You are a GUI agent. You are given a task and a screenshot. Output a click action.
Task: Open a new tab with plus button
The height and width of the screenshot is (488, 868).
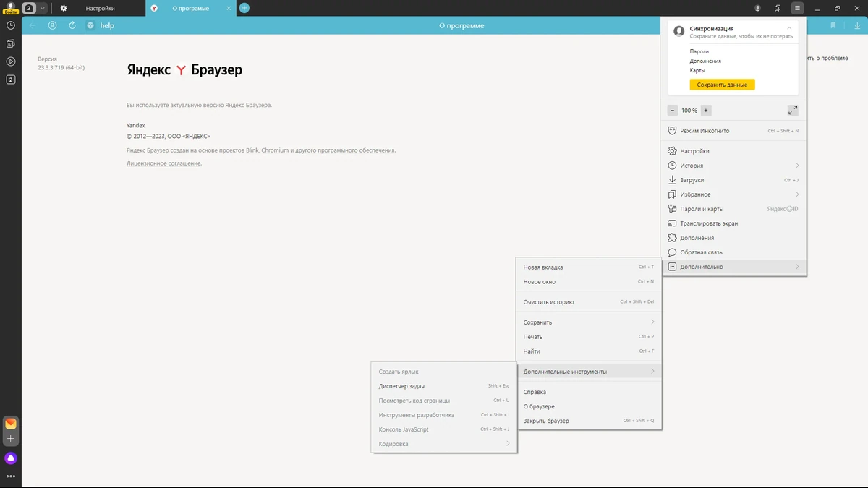(244, 8)
